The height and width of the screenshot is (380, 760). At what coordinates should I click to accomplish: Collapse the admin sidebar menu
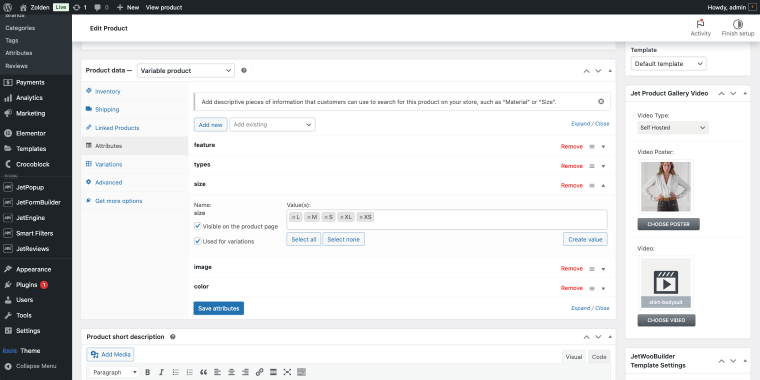pos(36,366)
